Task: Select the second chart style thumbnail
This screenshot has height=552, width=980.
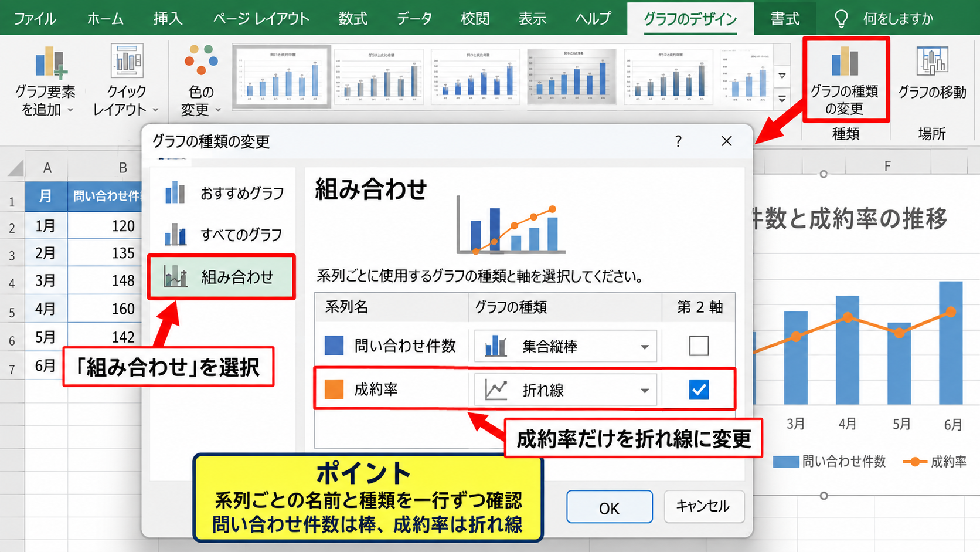Action: (x=379, y=77)
